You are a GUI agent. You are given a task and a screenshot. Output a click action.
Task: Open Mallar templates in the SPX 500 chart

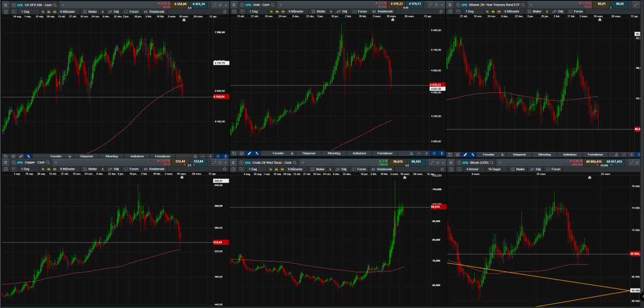click(90, 12)
